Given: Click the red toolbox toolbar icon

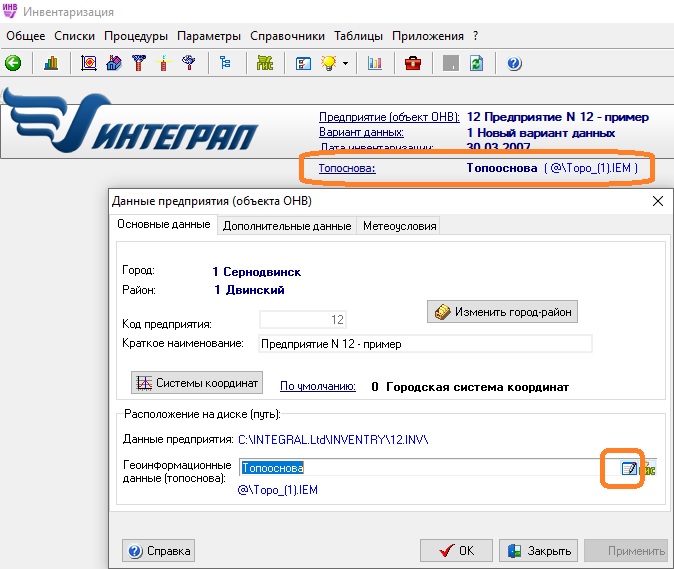Looking at the screenshot, I should click(412, 63).
